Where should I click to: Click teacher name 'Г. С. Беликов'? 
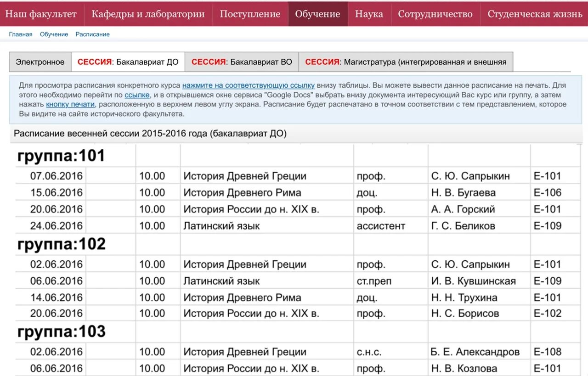pyautogui.click(x=463, y=225)
